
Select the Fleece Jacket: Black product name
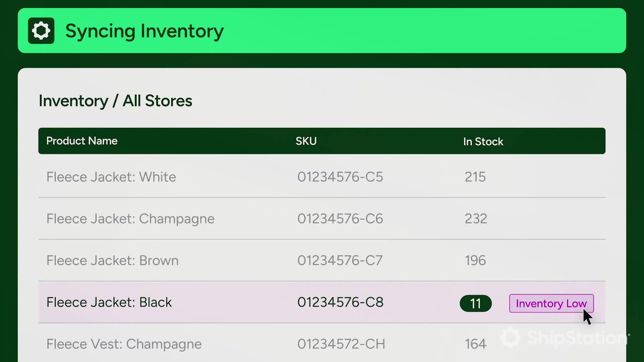pos(109,302)
